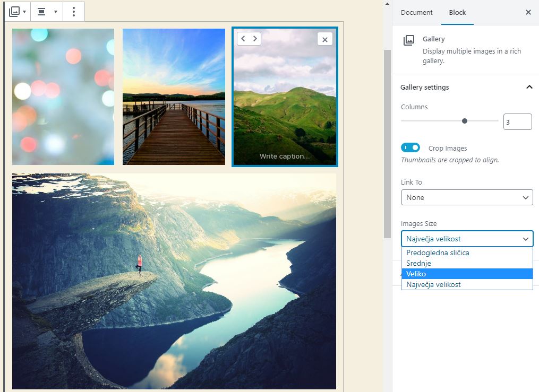Click the Images Size dropdown box
The width and height of the screenshot is (539, 392).
click(x=467, y=239)
